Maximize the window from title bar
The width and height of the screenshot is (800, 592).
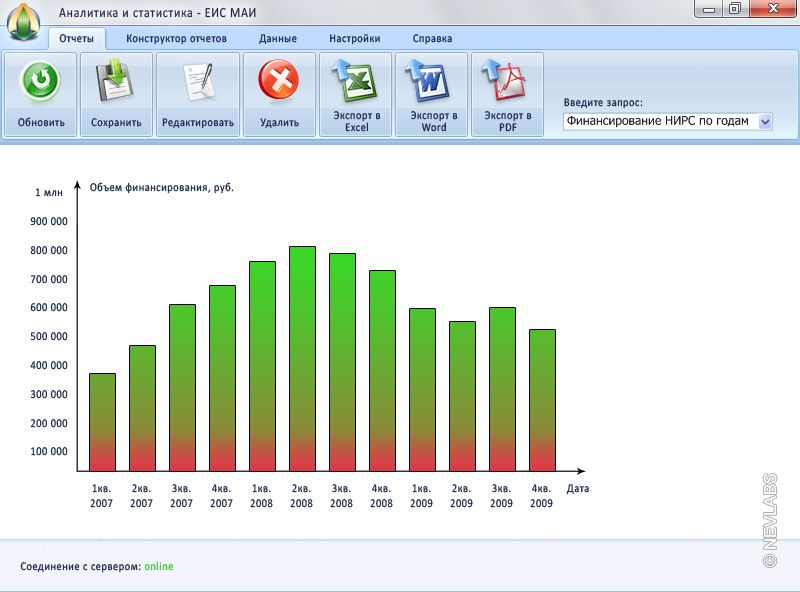pyautogui.click(x=735, y=9)
